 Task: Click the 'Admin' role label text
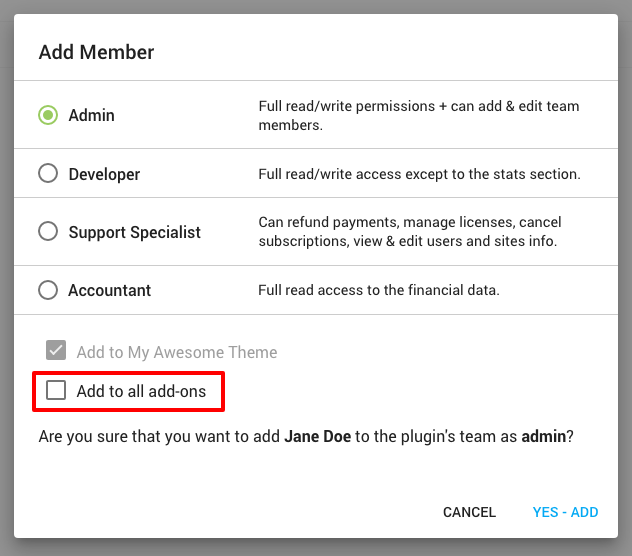[91, 115]
